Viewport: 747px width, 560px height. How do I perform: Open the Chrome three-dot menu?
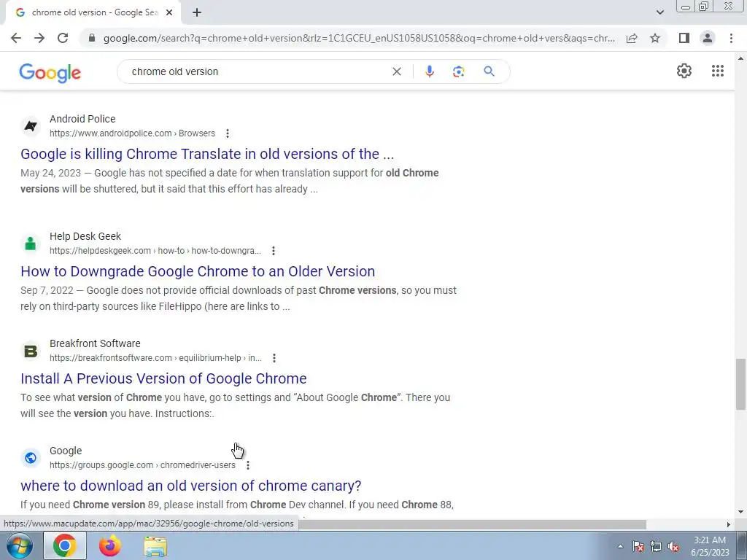731,38
